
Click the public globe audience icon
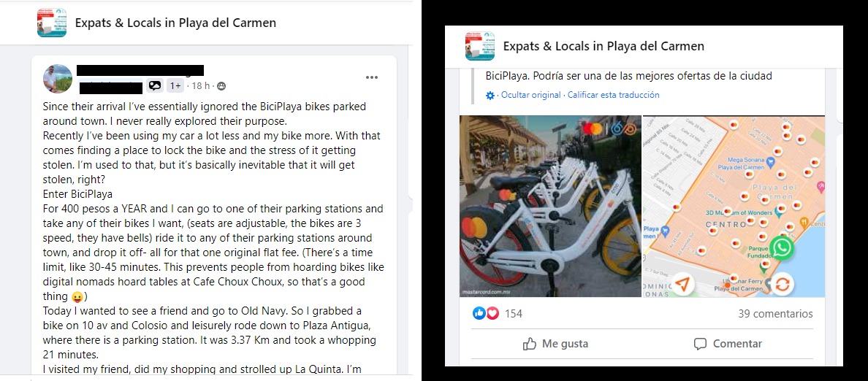click(x=221, y=86)
